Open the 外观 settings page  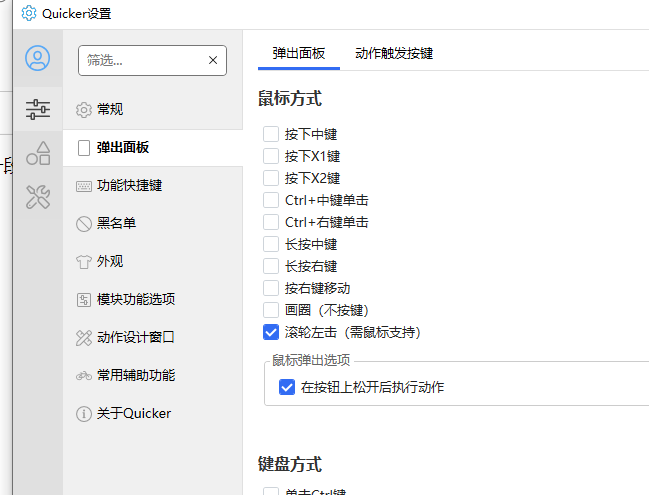pos(153,262)
